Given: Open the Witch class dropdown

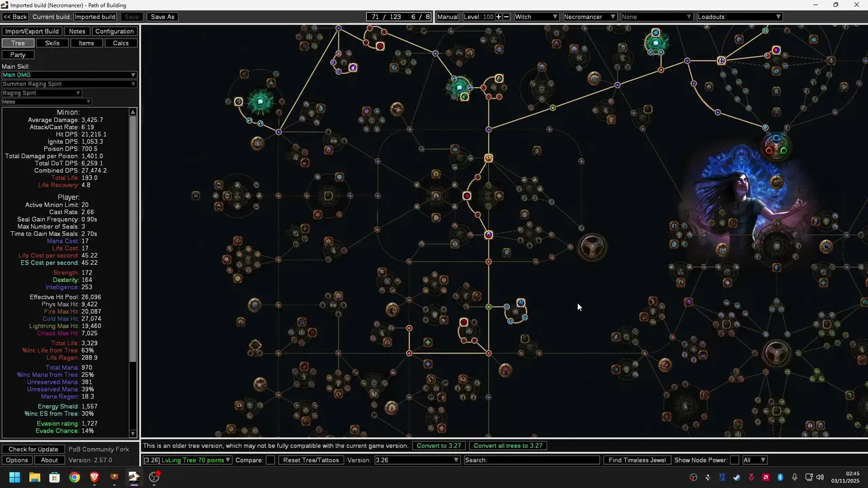Looking at the screenshot, I should pyautogui.click(x=536, y=16).
